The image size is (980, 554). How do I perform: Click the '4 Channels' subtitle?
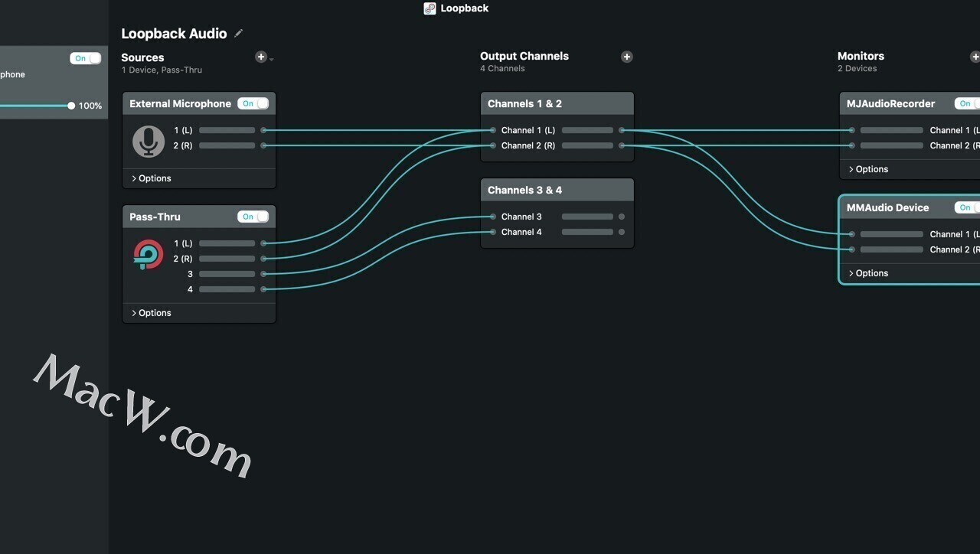pos(502,68)
